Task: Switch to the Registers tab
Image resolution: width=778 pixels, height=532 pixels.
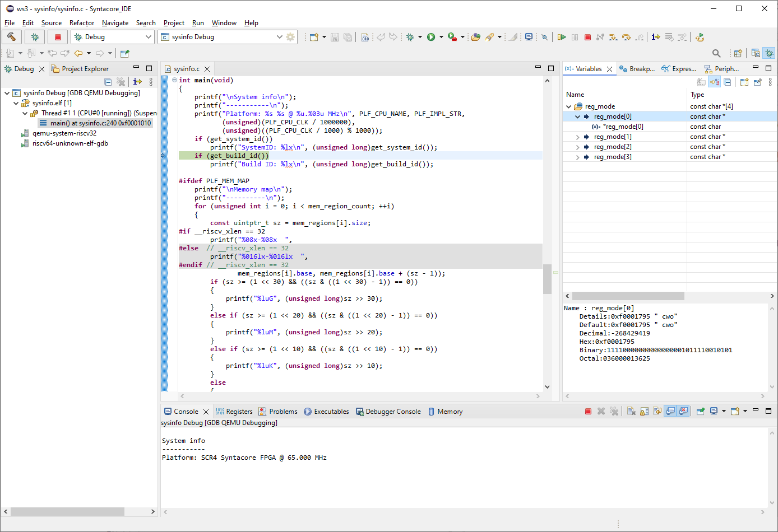Action: tap(234, 412)
